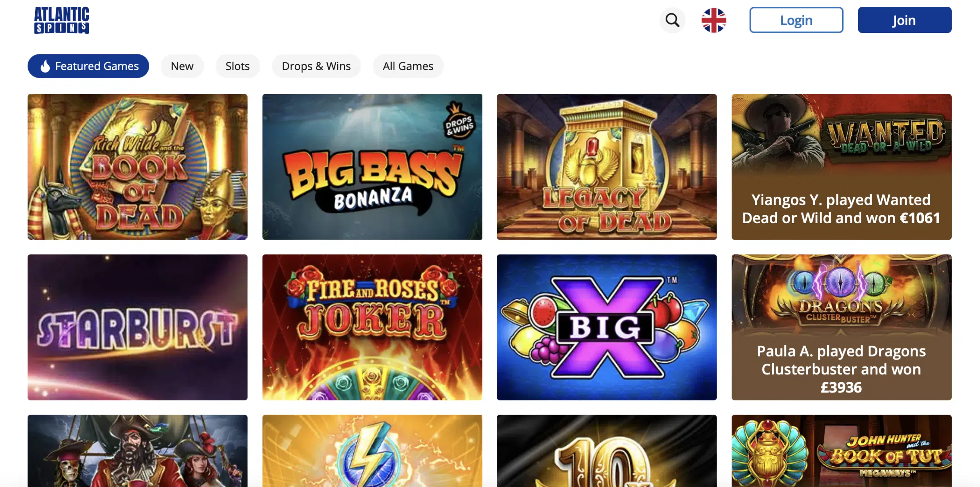The image size is (980, 487).
Task: Show the Drops & Wins category
Action: (x=316, y=66)
